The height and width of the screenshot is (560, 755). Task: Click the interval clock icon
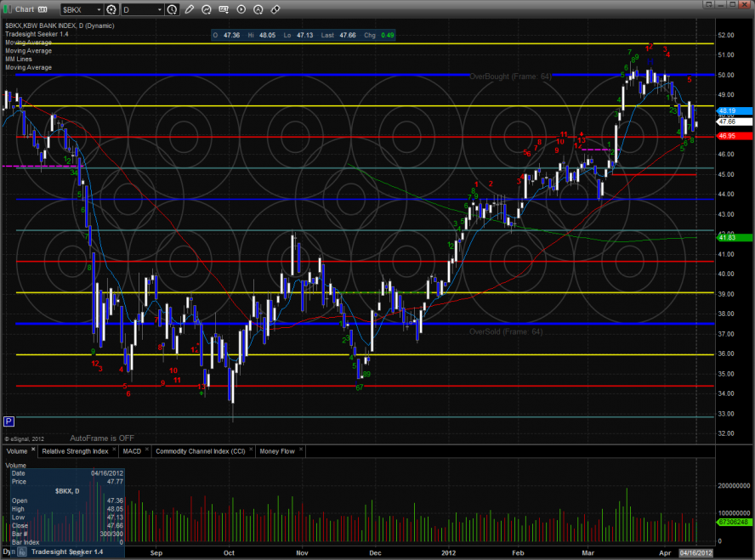click(x=173, y=9)
